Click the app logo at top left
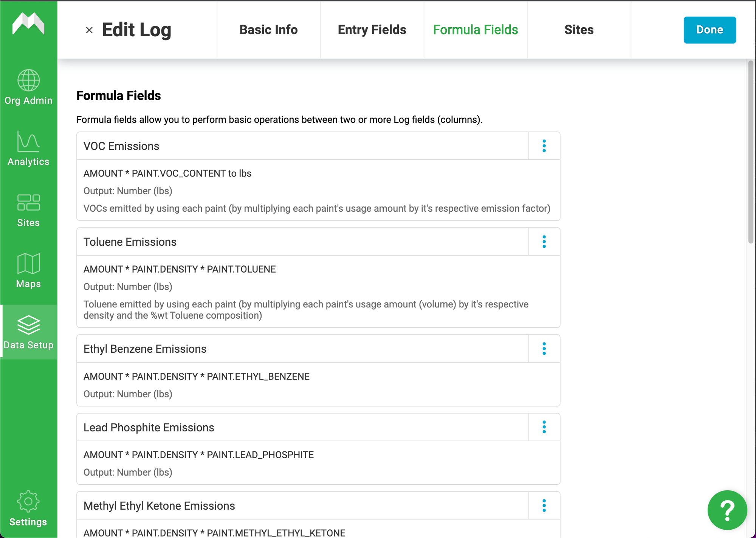The image size is (756, 538). pyautogui.click(x=28, y=24)
